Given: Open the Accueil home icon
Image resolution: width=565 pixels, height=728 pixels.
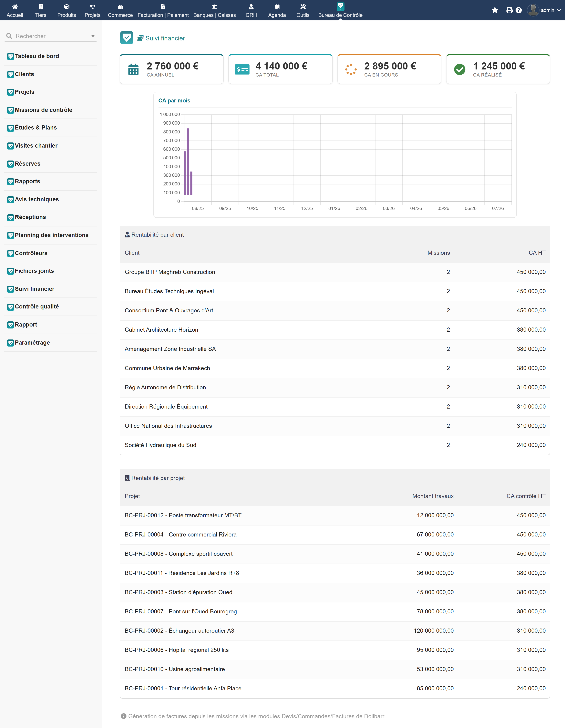Looking at the screenshot, I should tap(15, 7).
